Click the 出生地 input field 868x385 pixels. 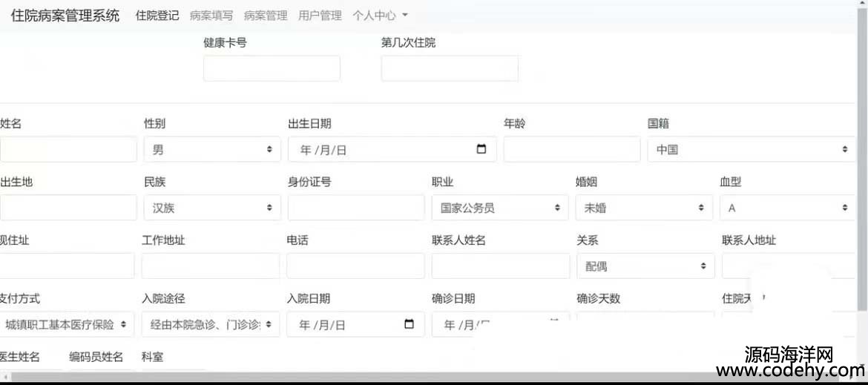[68, 208]
